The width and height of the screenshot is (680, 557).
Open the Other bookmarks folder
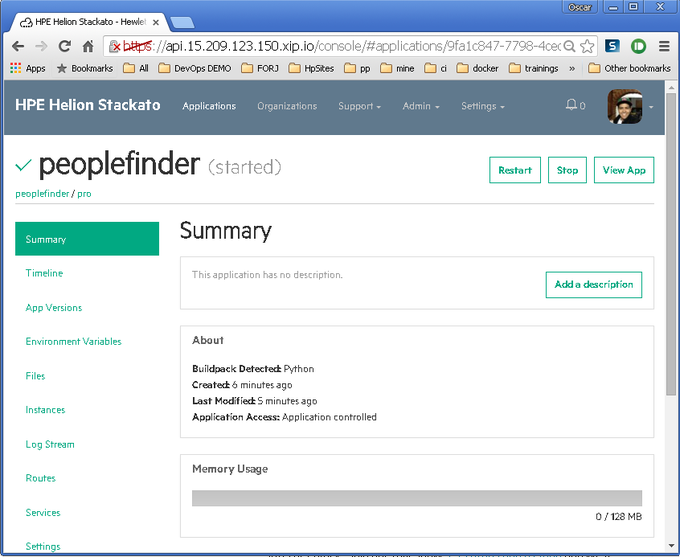(x=629, y=68)
